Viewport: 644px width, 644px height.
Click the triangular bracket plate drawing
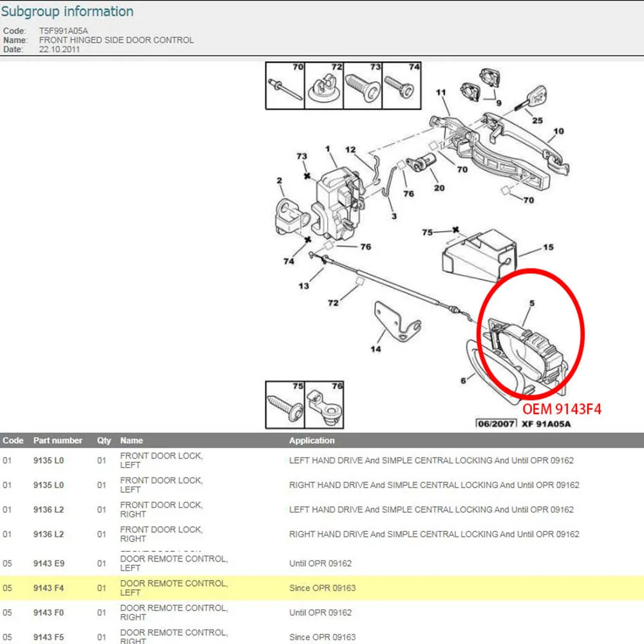[397, 322]
